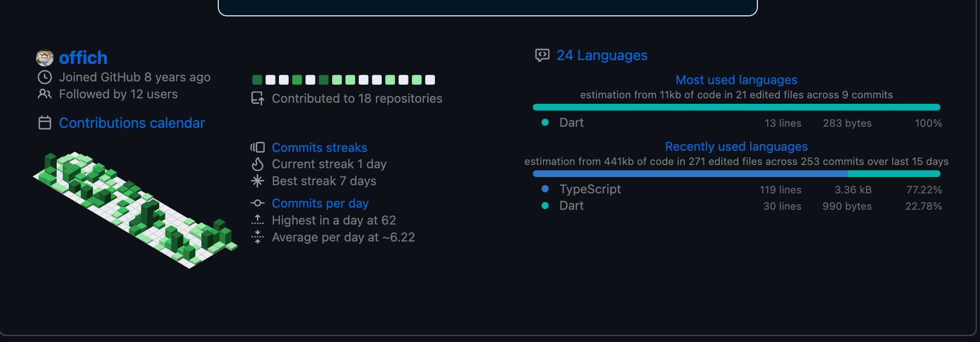
Task: Click the teal Dart dot in recently used
Action: (x=545, y=206)
